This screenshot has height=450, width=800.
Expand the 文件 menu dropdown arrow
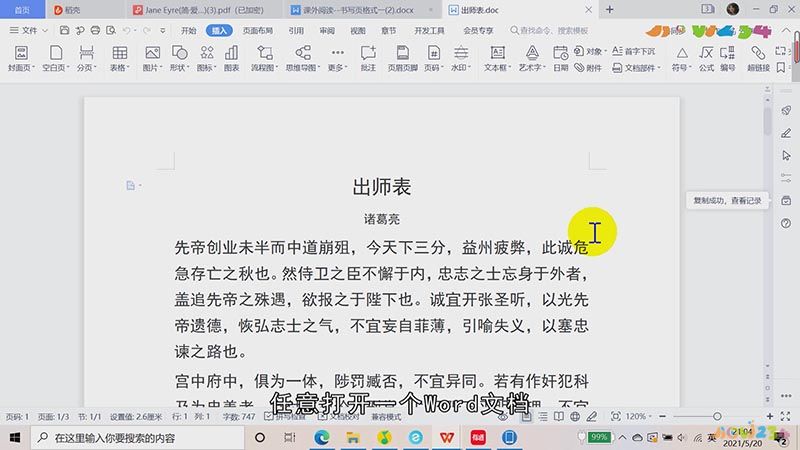point(45,31)
